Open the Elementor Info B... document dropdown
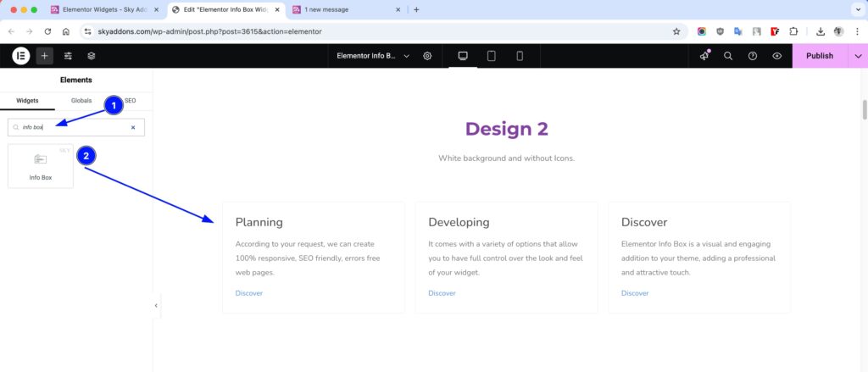 (x=373, y=56)
